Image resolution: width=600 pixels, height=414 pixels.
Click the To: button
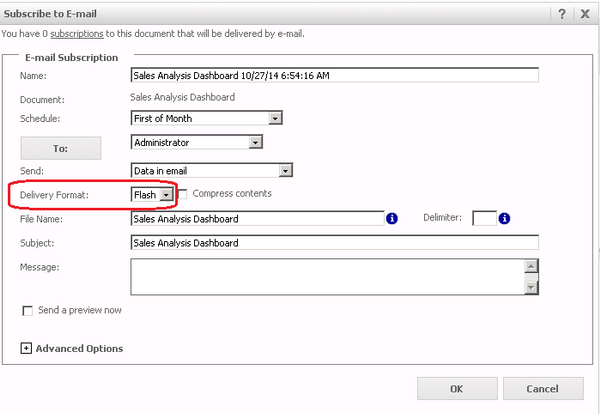tap(60, 147)
